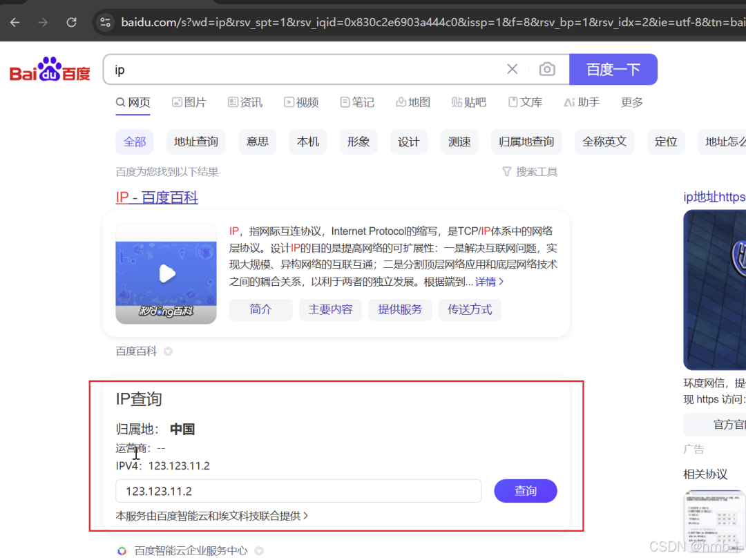Click the 百度一下 search button

[x=613, y=70]
